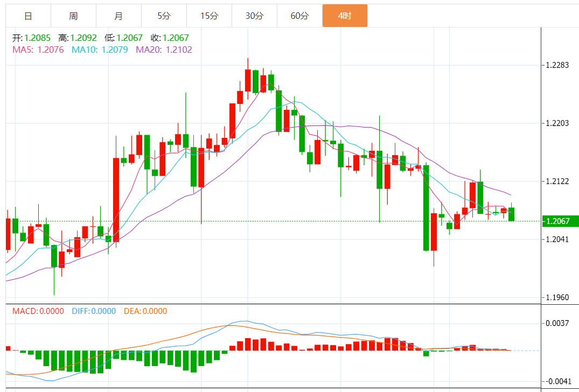Screen dimensions: 579x392
Task: Select the 30分 timeframe tab
Action: (254, 16)
